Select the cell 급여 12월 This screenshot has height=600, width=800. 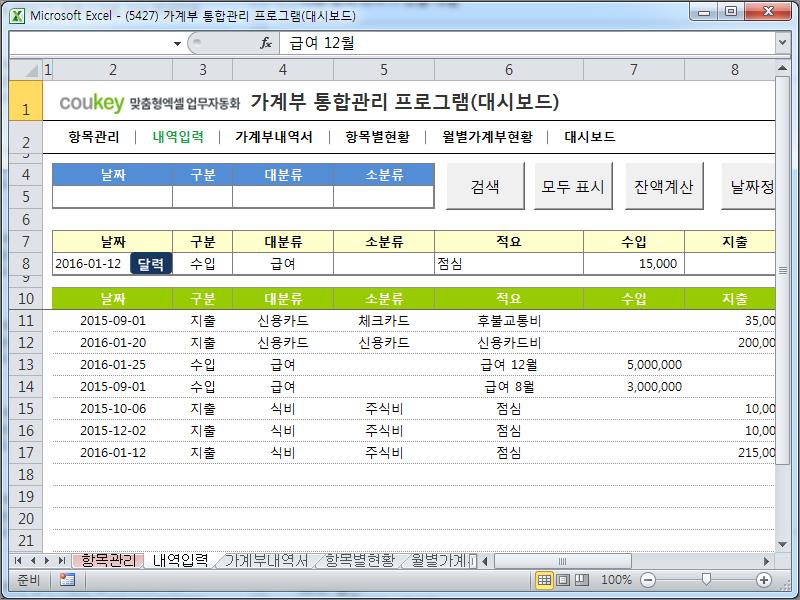[509, 365]
